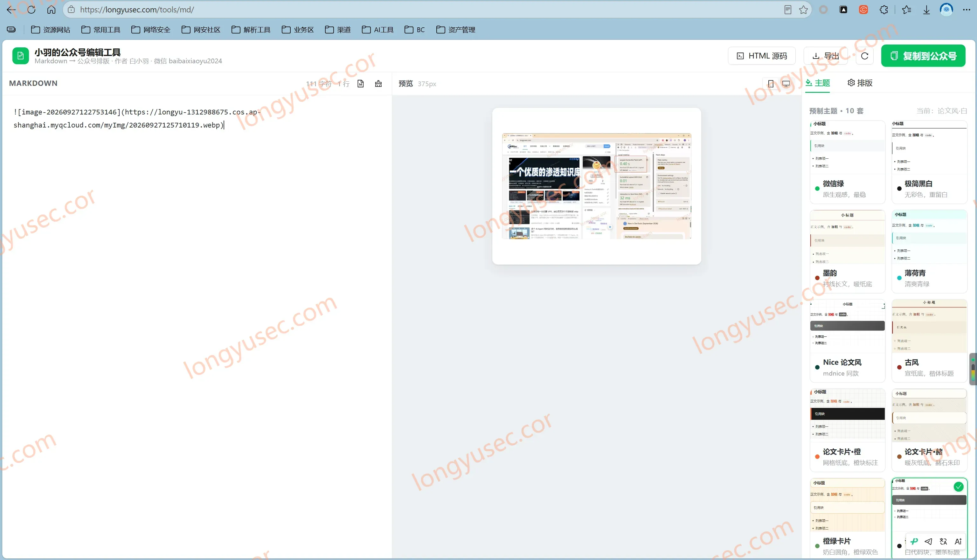This screenshot has width=977, height=560.
Task: Click the green checkmark on selected theme
Action: [959, 487]
